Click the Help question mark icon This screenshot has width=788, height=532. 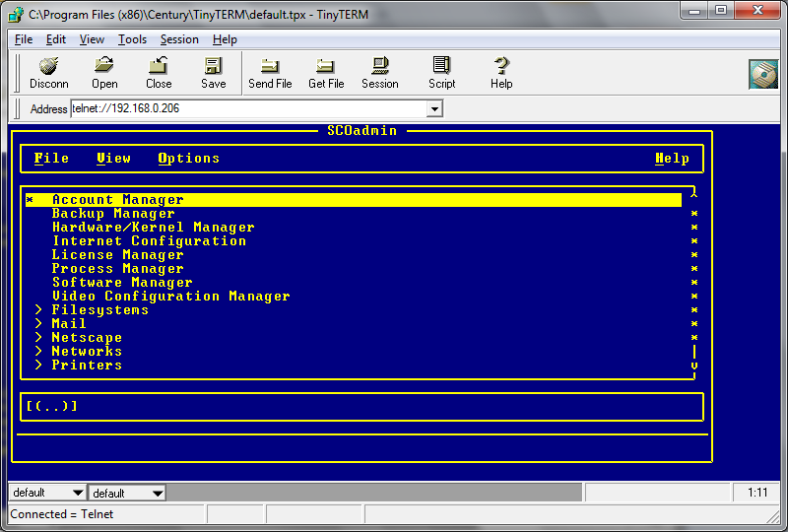(x=501, y=65)
